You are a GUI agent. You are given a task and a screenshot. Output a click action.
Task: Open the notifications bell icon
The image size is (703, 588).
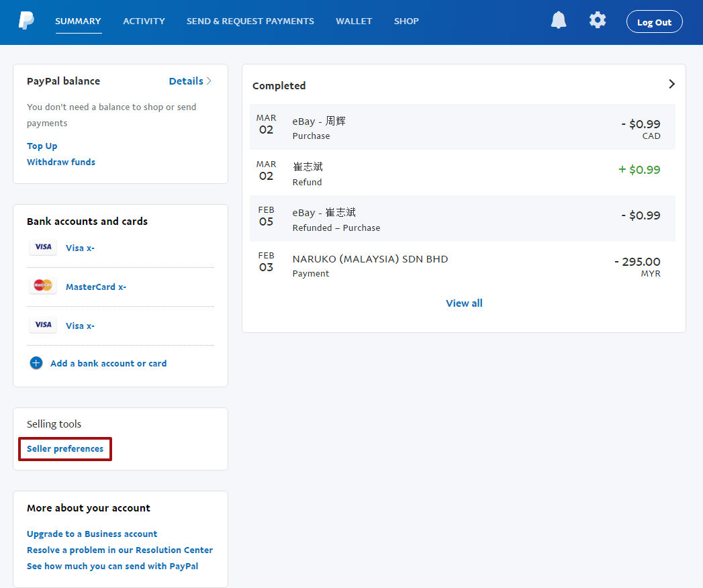(558, 21)
